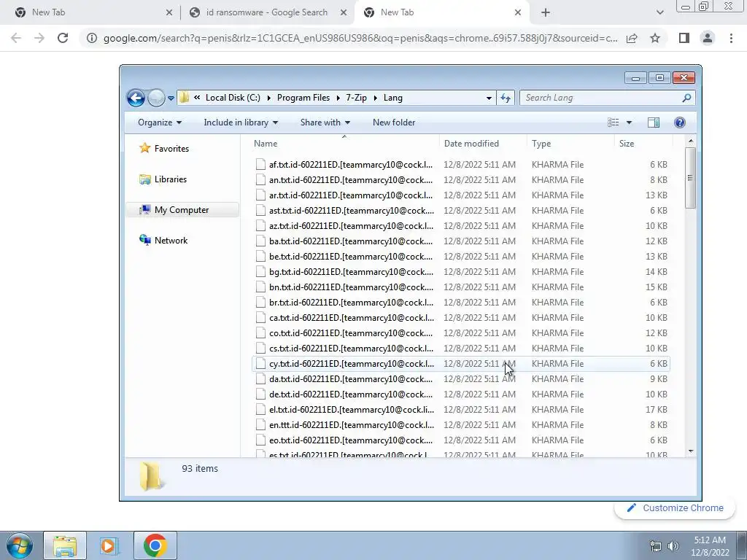Click the Program Files breadcrumb
Screen dimensions: 747x560
[x=303, y=98]
